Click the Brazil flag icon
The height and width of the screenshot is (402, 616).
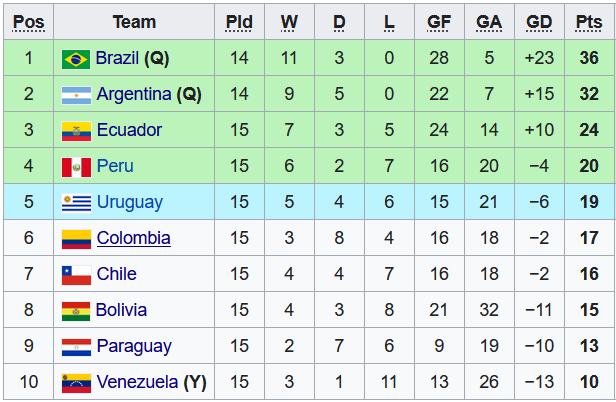click(76, 59)
